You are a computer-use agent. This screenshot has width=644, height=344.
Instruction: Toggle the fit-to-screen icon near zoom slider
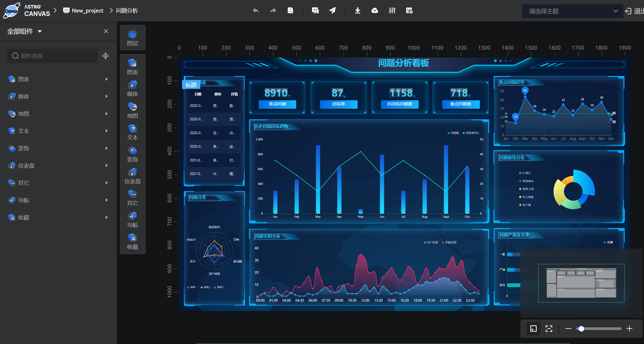click(549, 329)
